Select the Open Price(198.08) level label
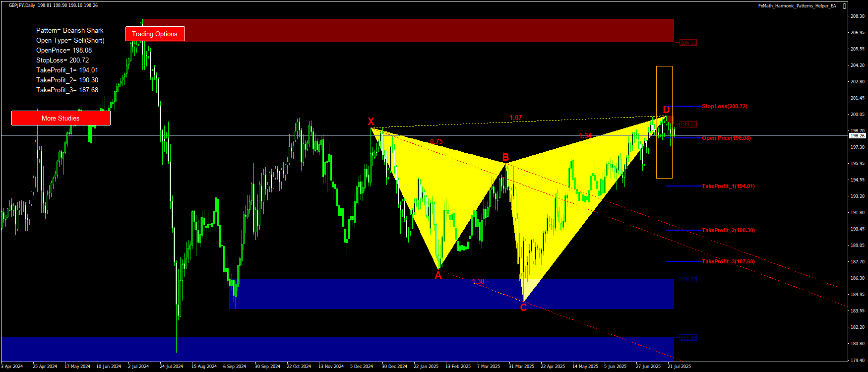 [726, 138]
